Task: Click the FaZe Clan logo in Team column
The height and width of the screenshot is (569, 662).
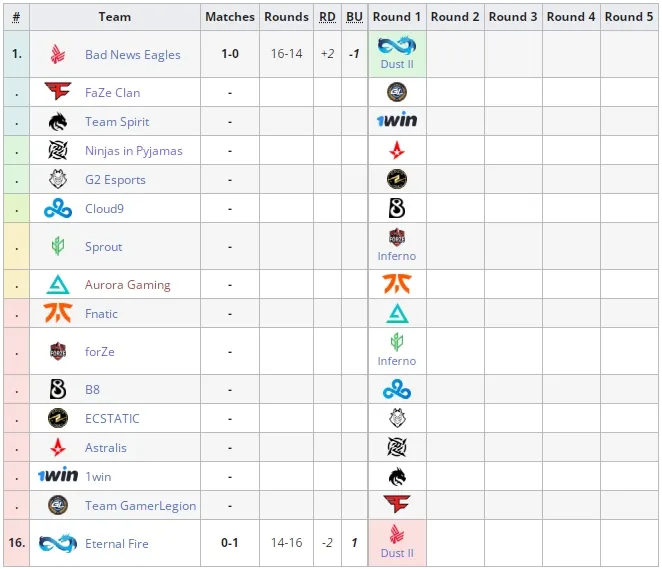Action: pos(58,91)
